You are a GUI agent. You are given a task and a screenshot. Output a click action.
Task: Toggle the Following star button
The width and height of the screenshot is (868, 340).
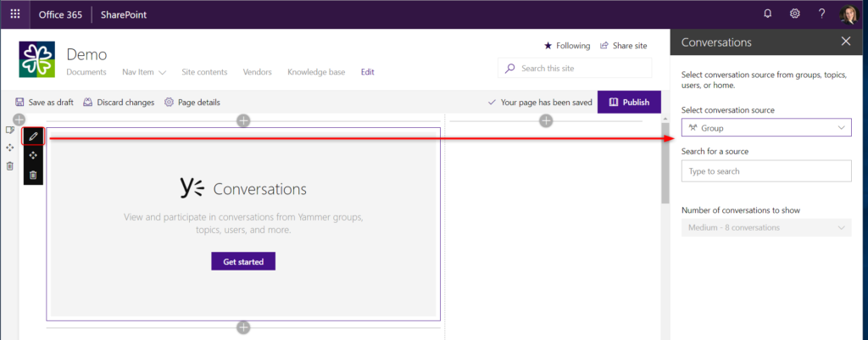pyautogui.click(x=567, y=46)
